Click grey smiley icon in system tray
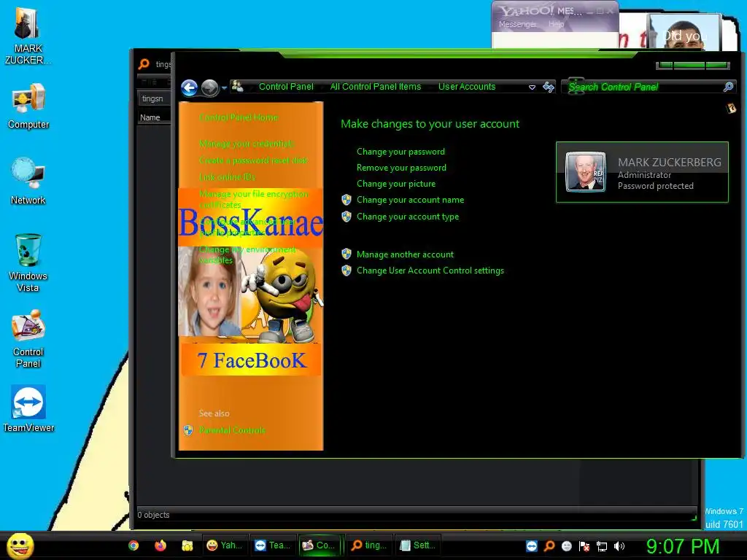The image size is (747, 560). point(566,546)
